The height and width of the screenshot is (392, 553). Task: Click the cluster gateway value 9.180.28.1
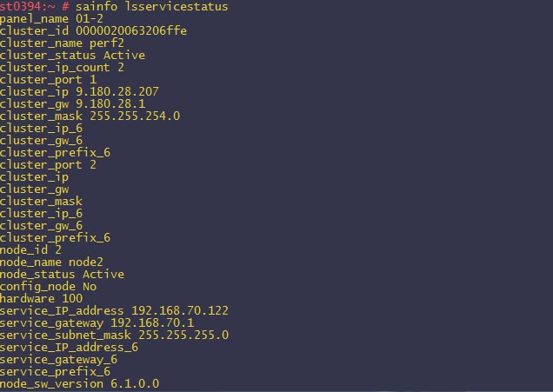click(x=117, y=104)
